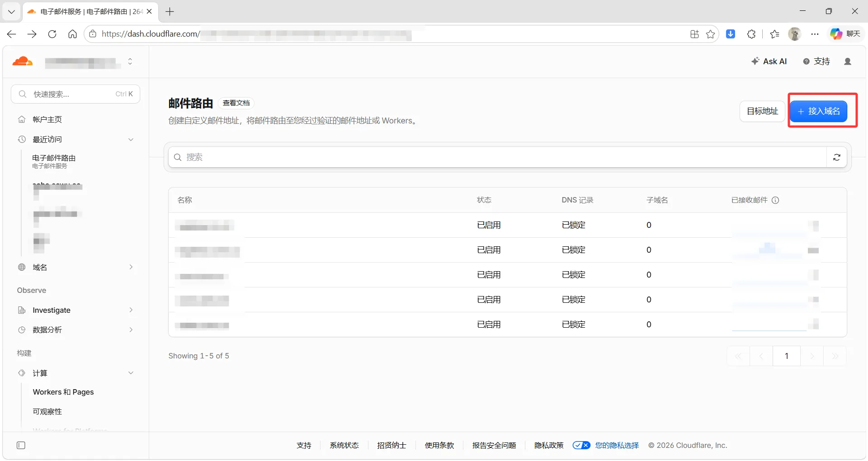Open the 查看文档 link
The width and height of the screenshot is (868, 461).
236,103
